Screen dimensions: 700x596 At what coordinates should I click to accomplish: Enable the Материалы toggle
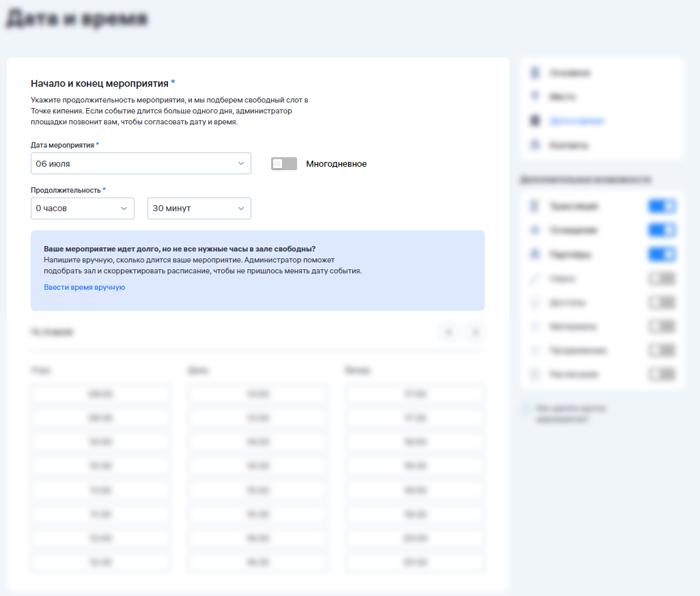click(x=661, y=326)
